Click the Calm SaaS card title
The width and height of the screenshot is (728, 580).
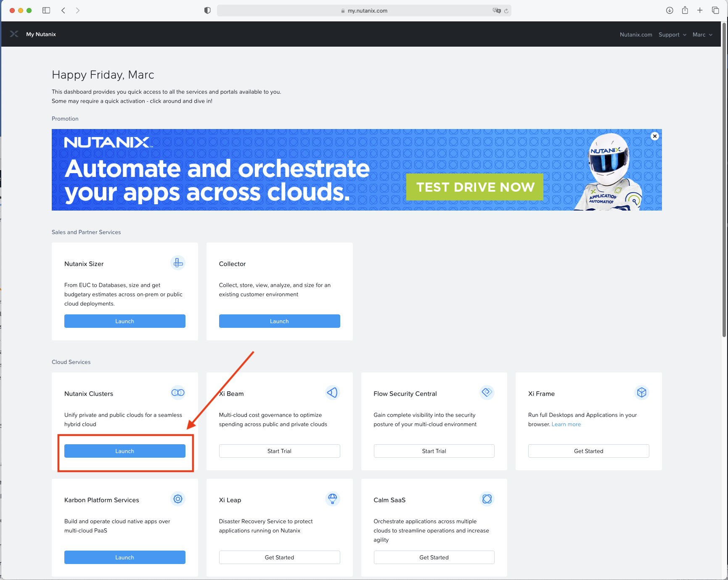click(x=389, y=500)
